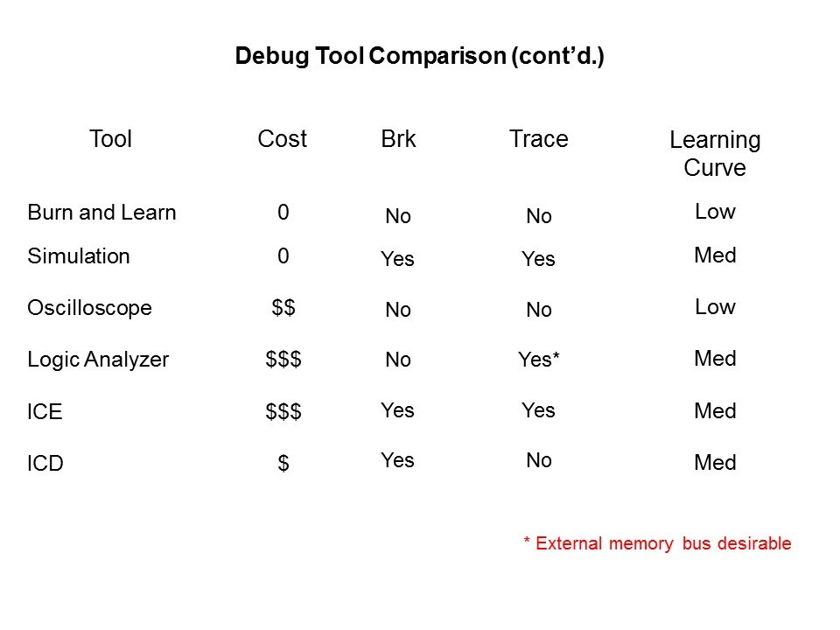Select the 'Brk' column header

398,139
